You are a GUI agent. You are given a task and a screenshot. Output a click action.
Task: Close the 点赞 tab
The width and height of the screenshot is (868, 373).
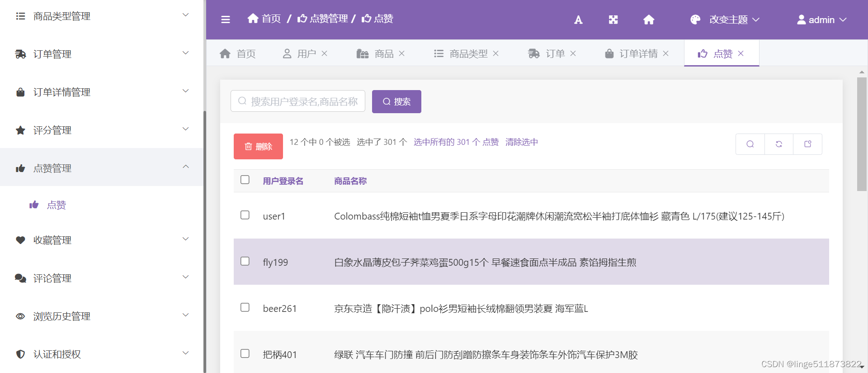(741, 53)
